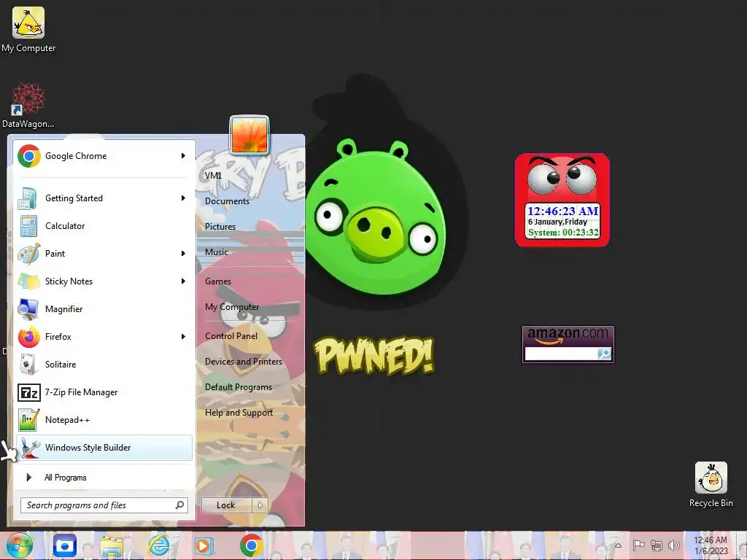Image resolution: width=747 pixels, height=560 pixels.
Task: Open Games from Start menu
Action: pyautogui.click(x=218, y=281)
